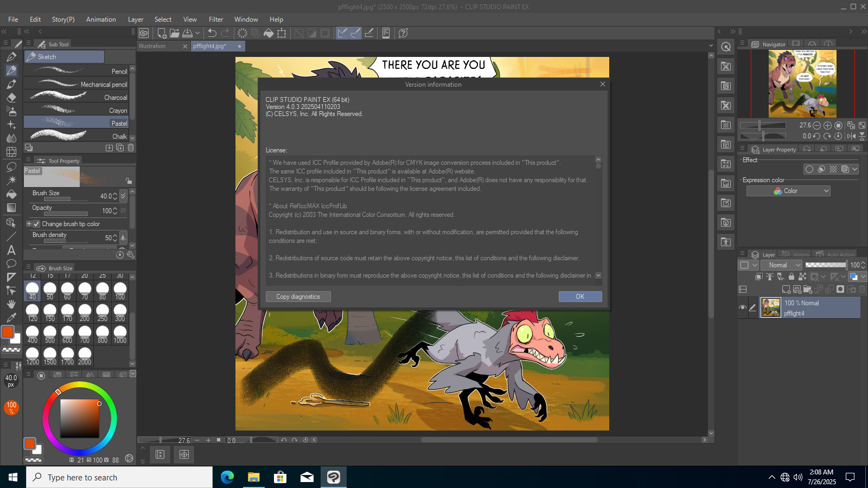Image resolution: width=868 pixels, height=488 pixels.
Task: Open Sub Tool panel menu
Action: (x=28, y=43)
